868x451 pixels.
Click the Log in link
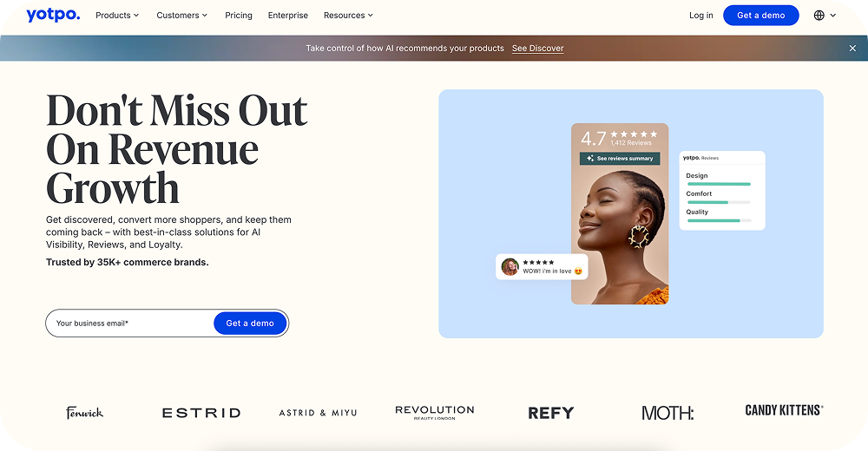(700, 16)
